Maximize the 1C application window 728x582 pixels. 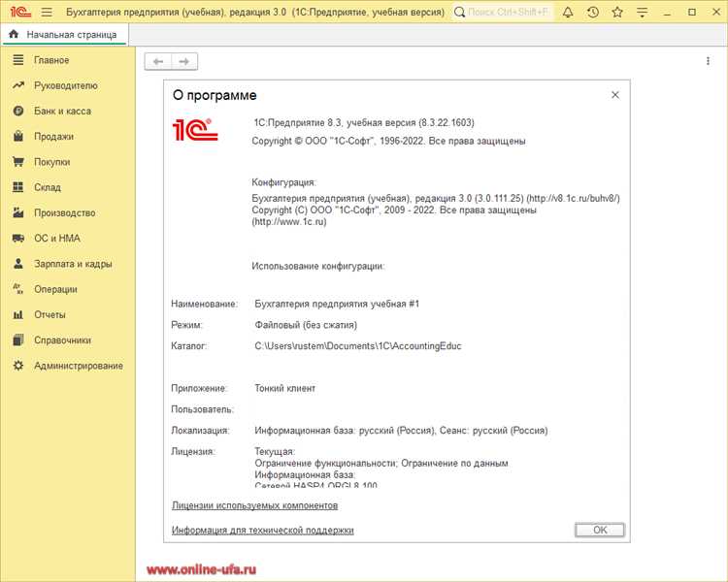[692, 12]
